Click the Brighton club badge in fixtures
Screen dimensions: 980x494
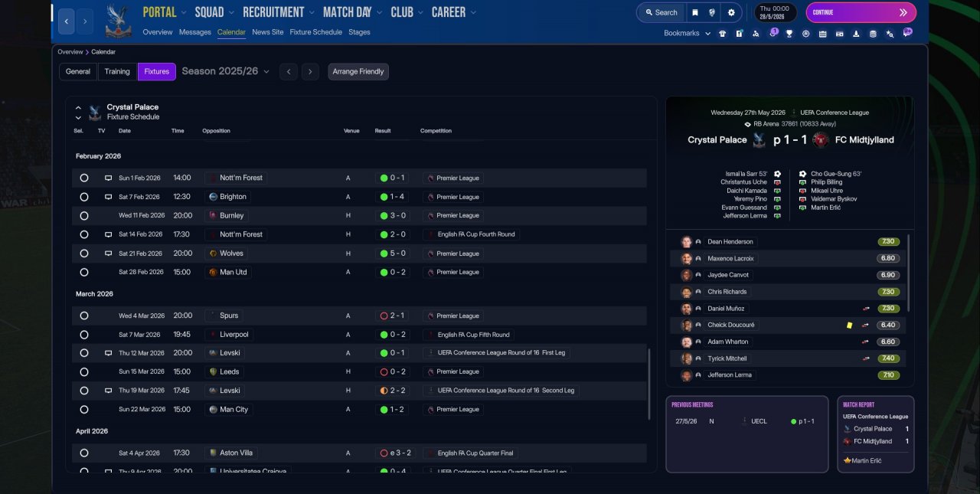tap(214, 197)
